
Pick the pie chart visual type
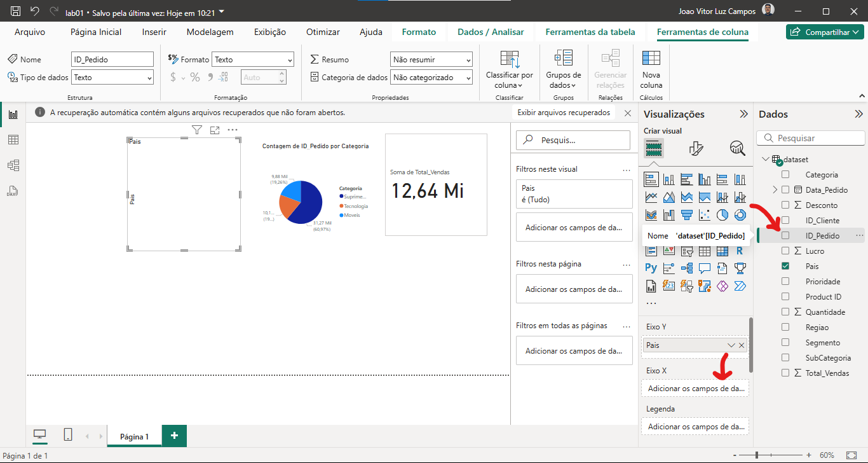click(x=722, y=215)
